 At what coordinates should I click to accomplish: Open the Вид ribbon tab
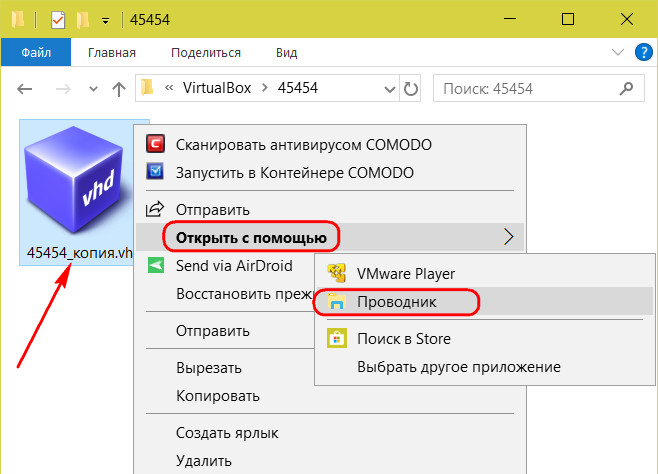[287, 53]
